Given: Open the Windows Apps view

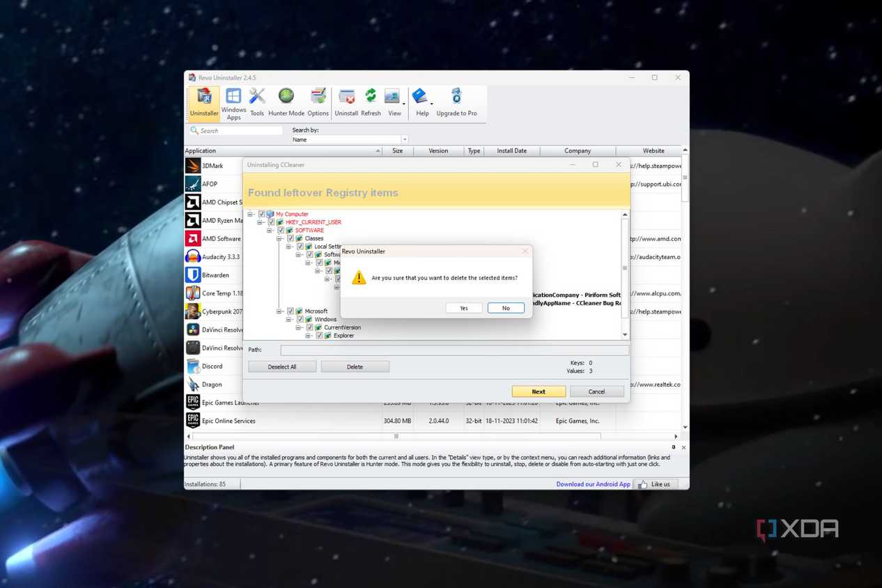Looking at the screenshot, I should tap(233, 103).
